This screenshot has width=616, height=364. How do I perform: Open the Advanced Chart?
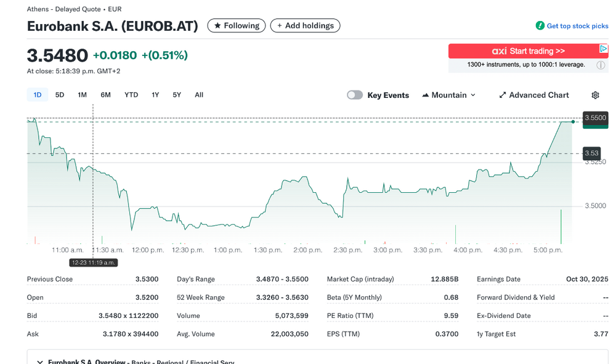tap(534, 95)
